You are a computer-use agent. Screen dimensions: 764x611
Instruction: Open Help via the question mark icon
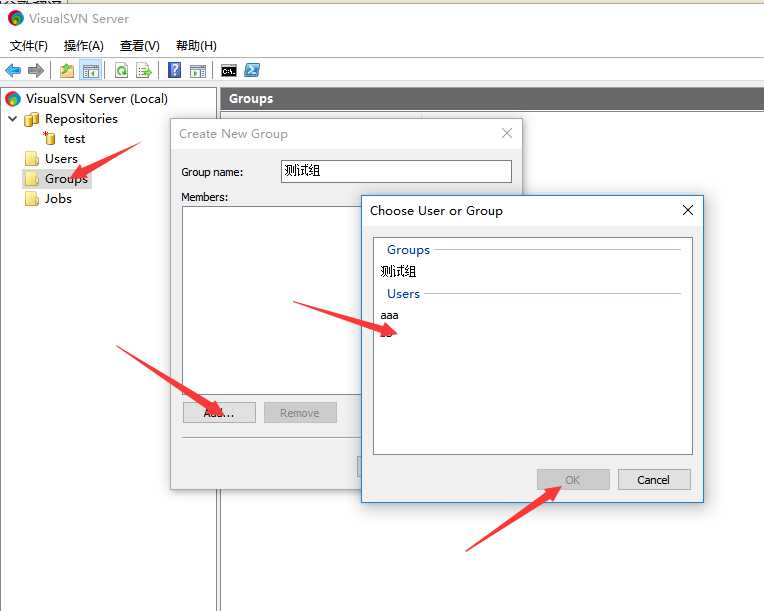point(174,70)
